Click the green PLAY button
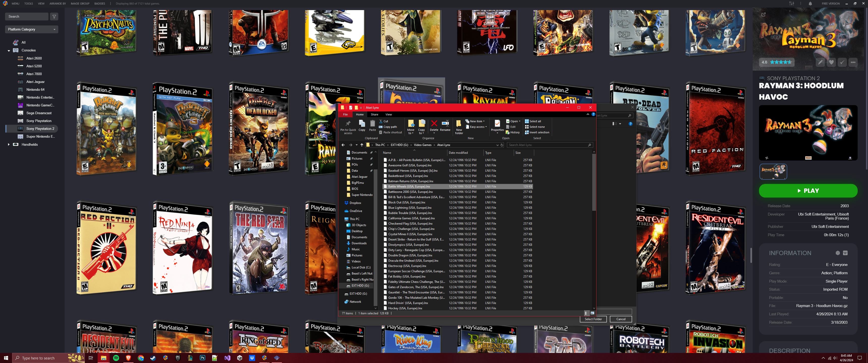 click(808, 191)
